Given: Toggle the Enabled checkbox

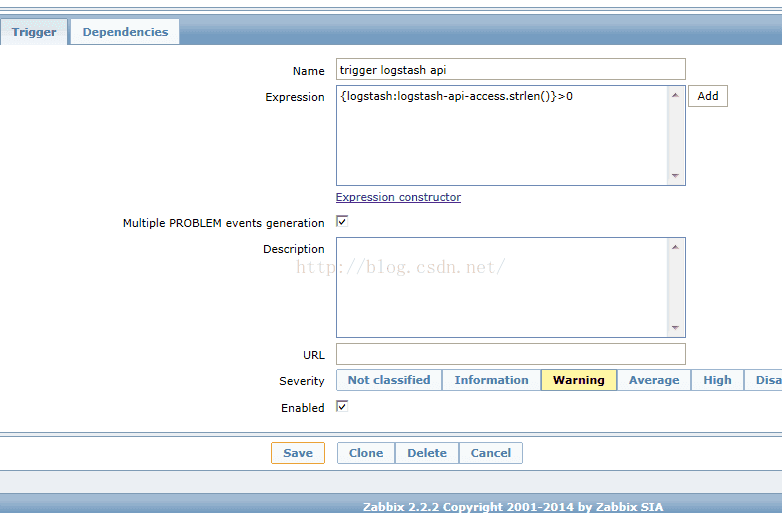Looking at the screenshot, I should (x=342, y=406).
